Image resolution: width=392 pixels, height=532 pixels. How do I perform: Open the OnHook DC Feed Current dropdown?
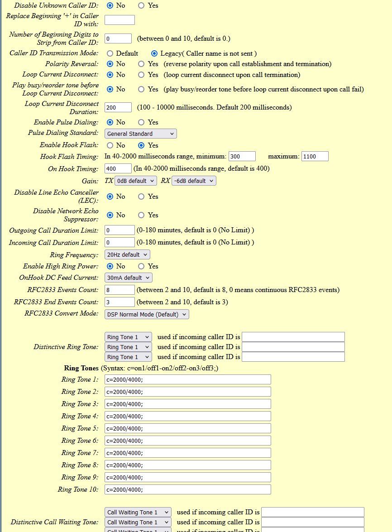[x=129, y=278]
